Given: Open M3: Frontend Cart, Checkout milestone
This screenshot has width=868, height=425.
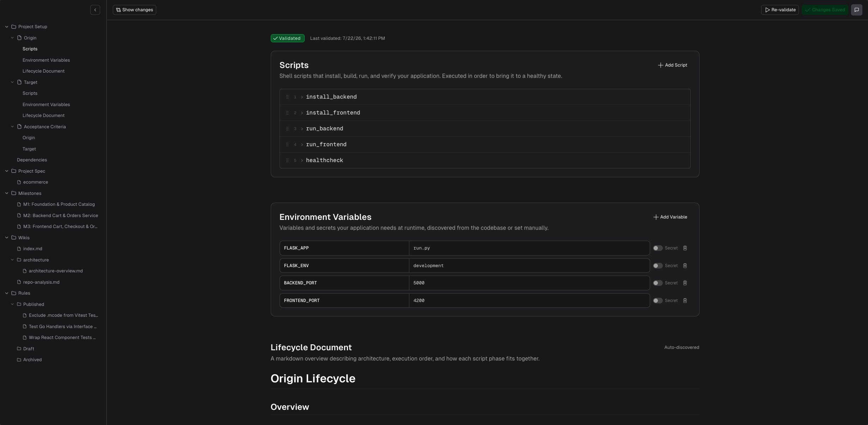Looking at the screenshot, I should 60,227.
